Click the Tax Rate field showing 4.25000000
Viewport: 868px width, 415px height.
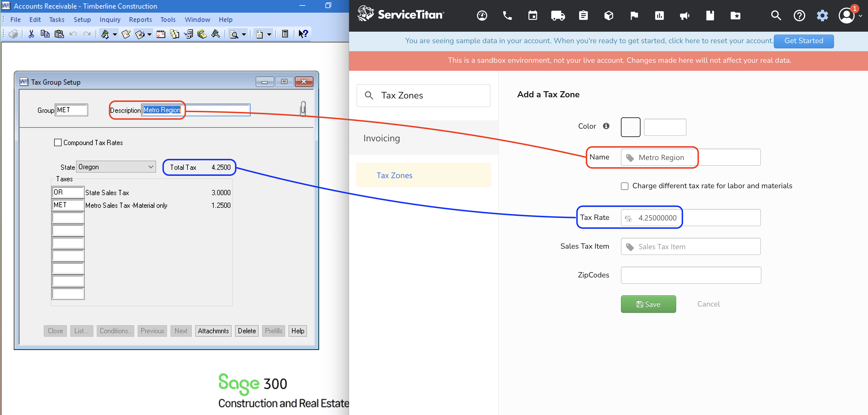[x=690, y=218]
